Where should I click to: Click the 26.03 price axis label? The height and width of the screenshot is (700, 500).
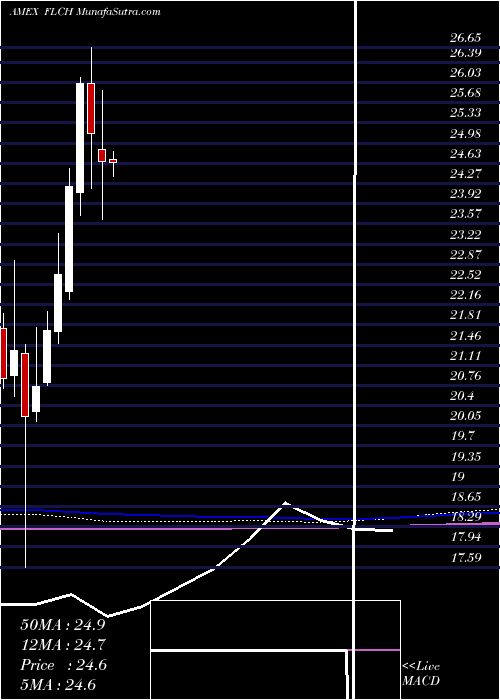point(466,73)
